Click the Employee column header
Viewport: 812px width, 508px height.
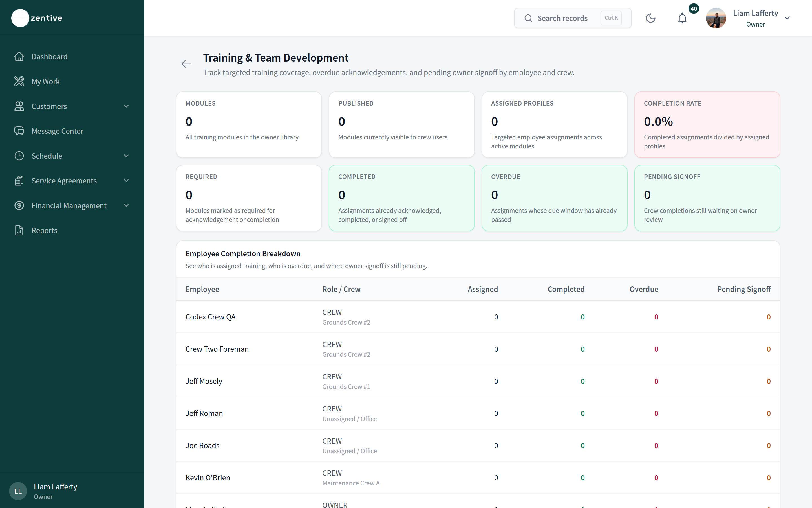pos(202,289)
